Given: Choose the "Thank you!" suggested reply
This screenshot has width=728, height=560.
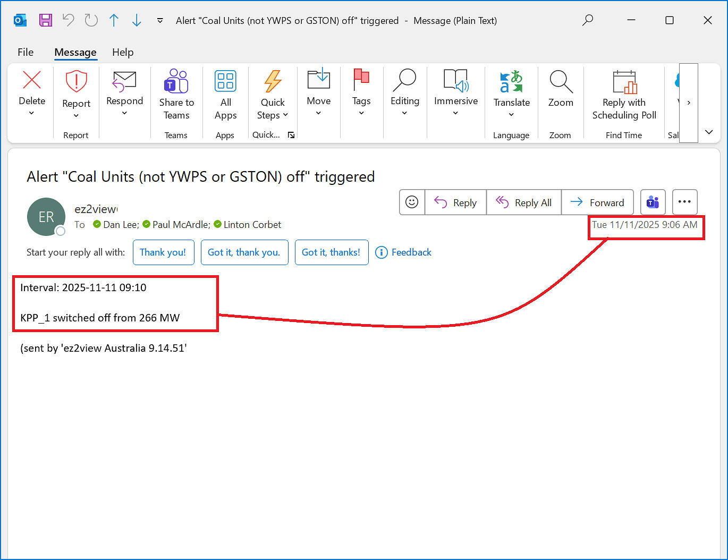Looking at the screenshot, I should (x=163, y=252).
